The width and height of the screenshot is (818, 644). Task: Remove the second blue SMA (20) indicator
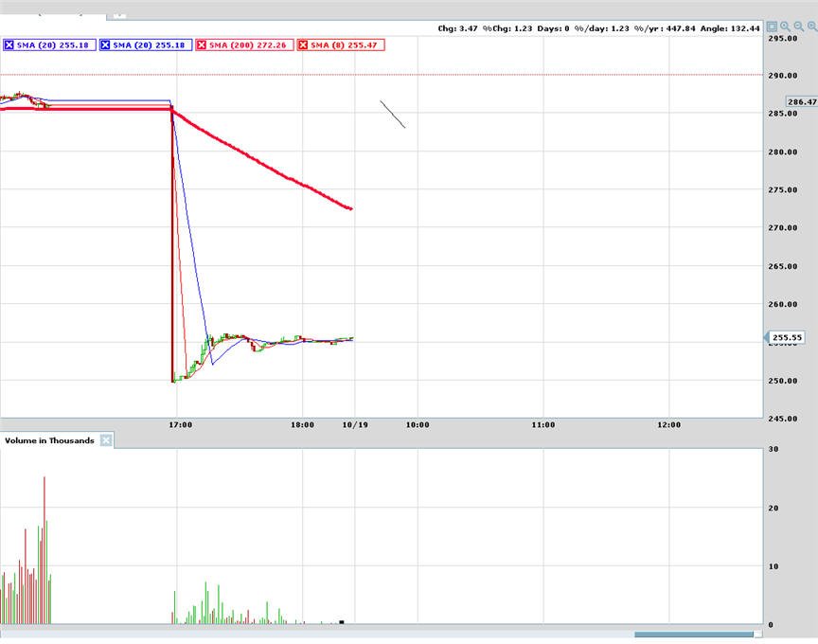point(105,45)
